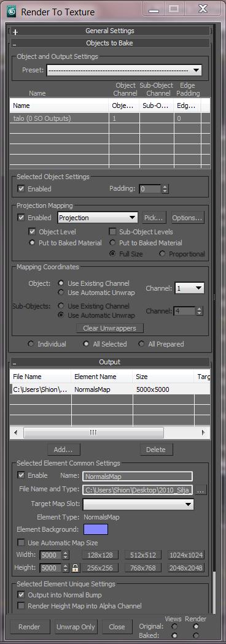Open the Preset dropdown

click(x=124, y=70)
